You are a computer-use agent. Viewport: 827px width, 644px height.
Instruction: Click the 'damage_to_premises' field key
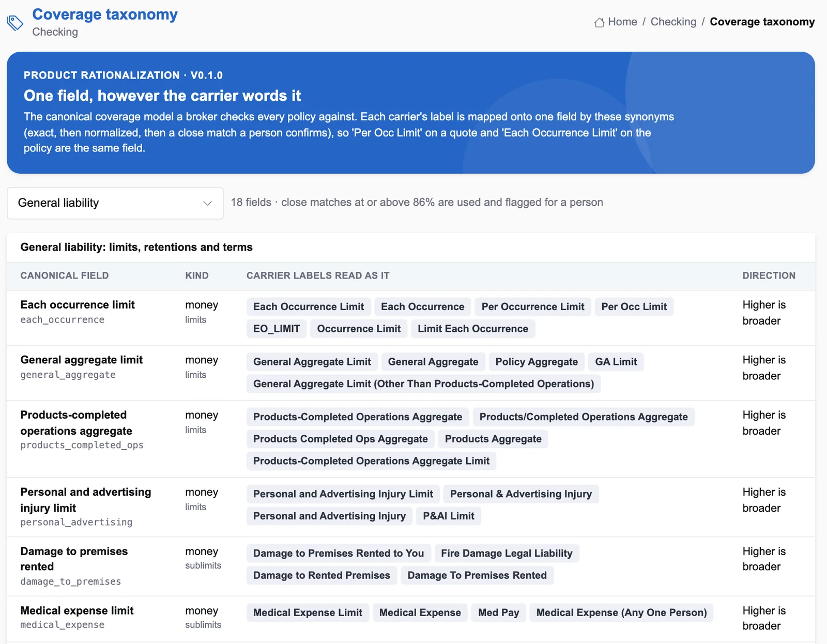pyautogui.click(x=71, y=582)
